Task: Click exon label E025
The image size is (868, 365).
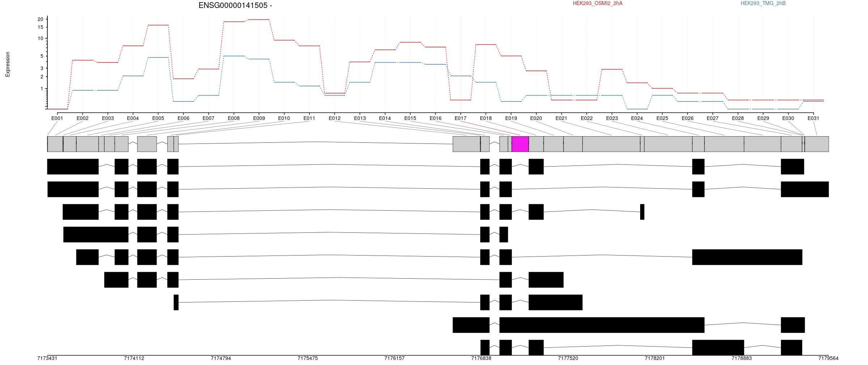Action: click(x=662, y=118)
